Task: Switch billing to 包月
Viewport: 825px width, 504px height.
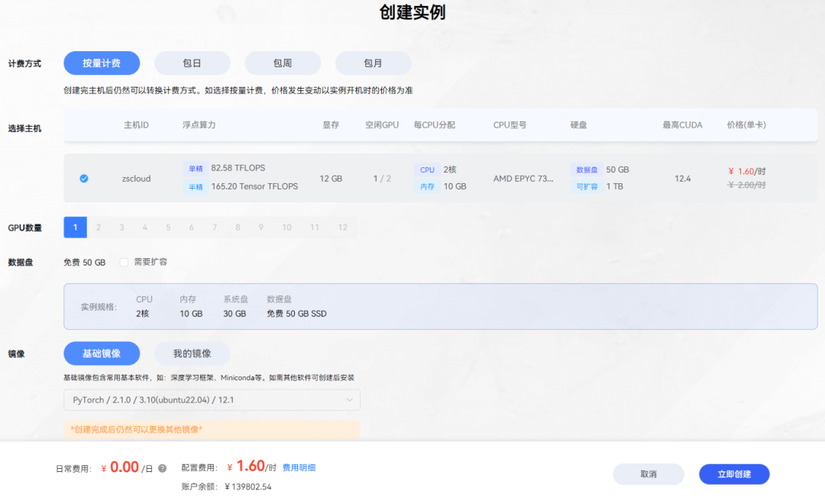Action: (373, 63)
